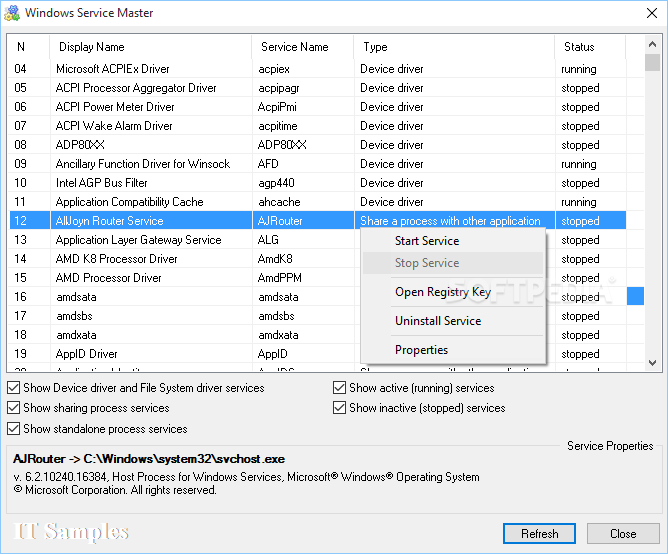Select the AppID Driver row

pyautogui.click(x=317, y=354)
